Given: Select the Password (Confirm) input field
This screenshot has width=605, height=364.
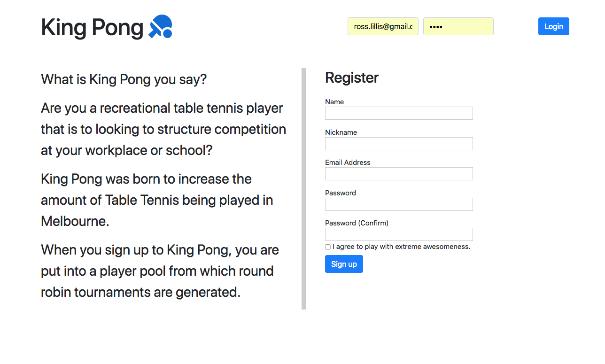Looking at the screenshot, I should (399, 234).
